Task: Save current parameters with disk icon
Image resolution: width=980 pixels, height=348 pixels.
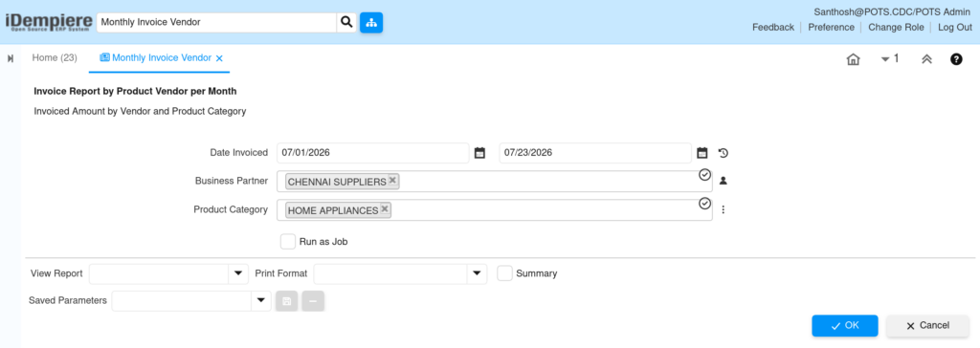Action: click(287, 301)
